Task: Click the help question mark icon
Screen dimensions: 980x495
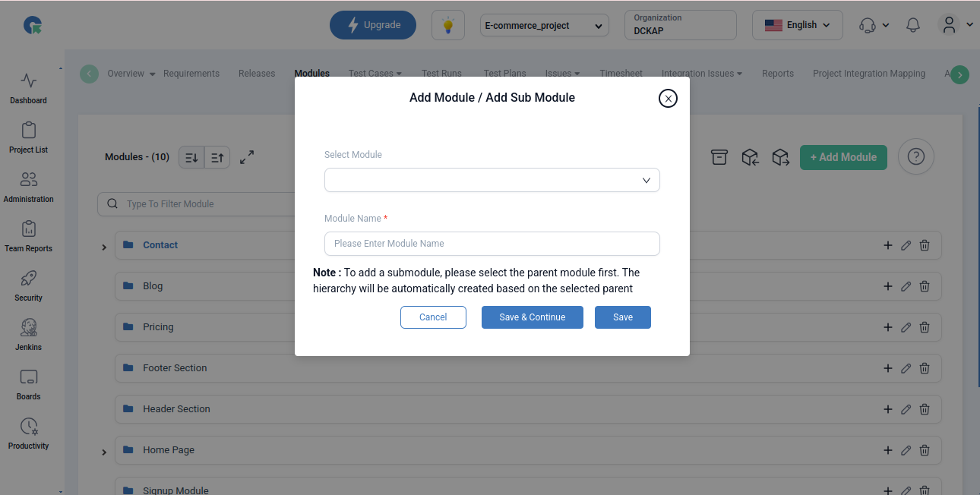Action: coord(915,157)
